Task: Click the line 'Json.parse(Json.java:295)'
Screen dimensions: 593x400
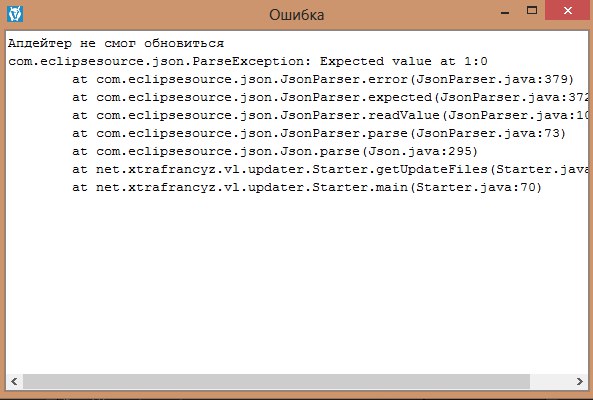Action: 275,152
